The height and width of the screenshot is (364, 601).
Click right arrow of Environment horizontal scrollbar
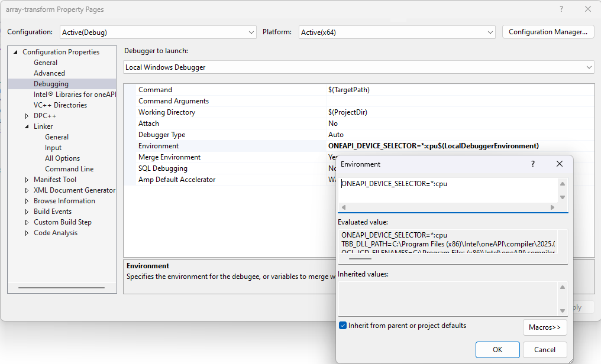pyautogui.click(x=552, y=207)
